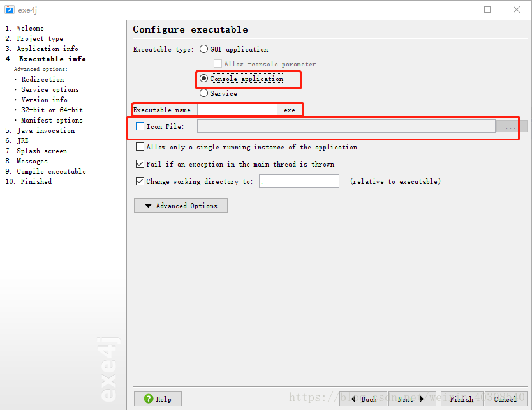The height and width of the screenshot is (410, 532).
Task: Click the Back arrow icon
Action: click(x=353, y=399)
